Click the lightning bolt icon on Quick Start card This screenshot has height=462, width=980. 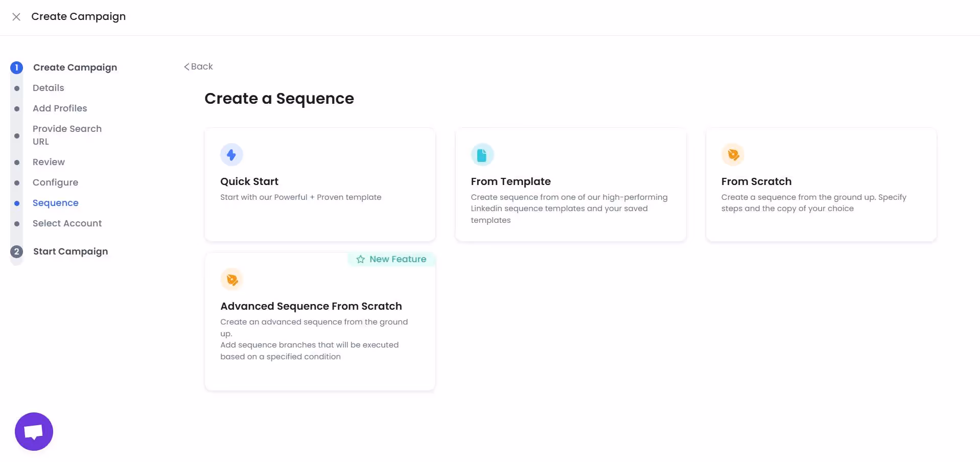pyautogui.click(x=231, y=154)
